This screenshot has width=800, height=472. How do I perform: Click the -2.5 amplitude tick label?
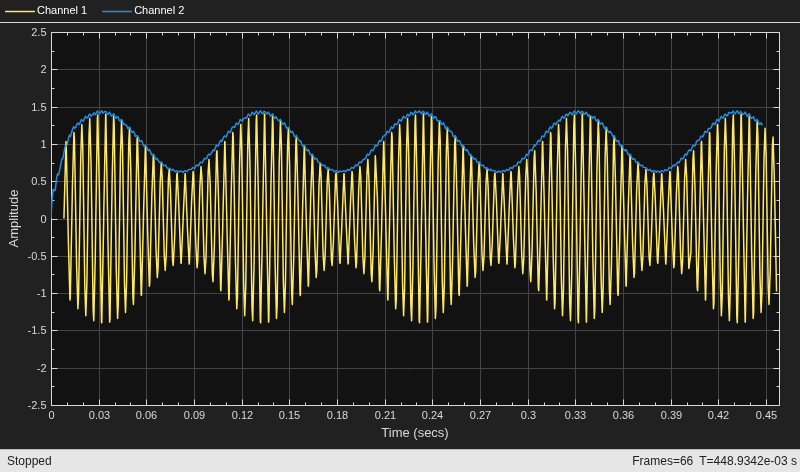click(37, 405)
